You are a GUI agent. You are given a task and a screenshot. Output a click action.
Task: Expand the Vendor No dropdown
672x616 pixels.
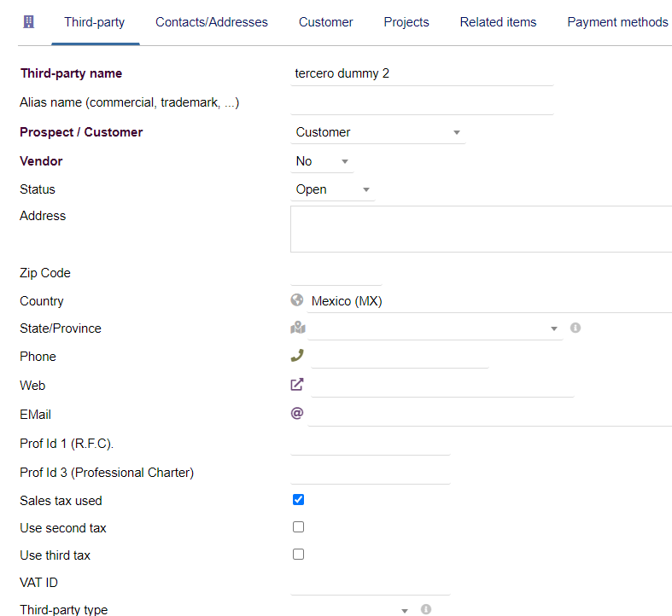[x=322, y=161]
